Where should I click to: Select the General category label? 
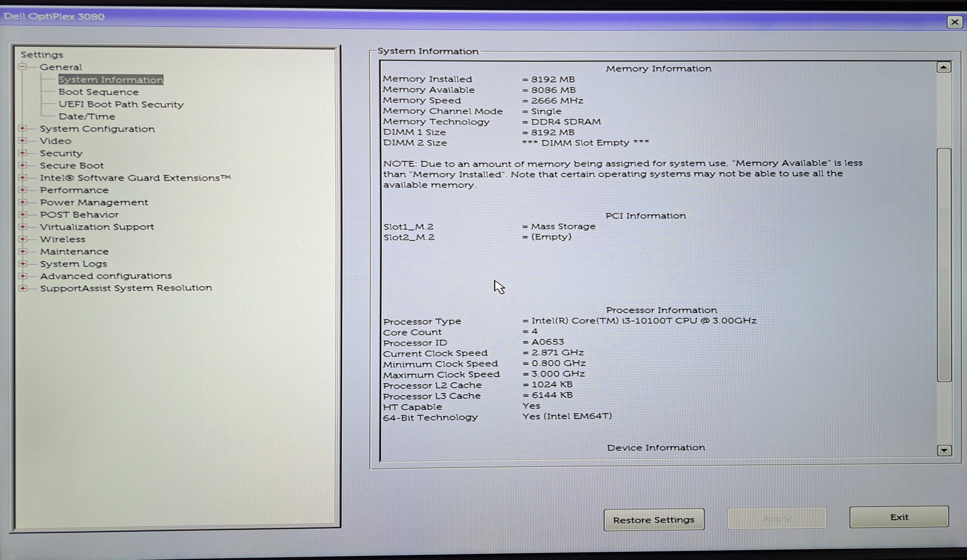61,67
